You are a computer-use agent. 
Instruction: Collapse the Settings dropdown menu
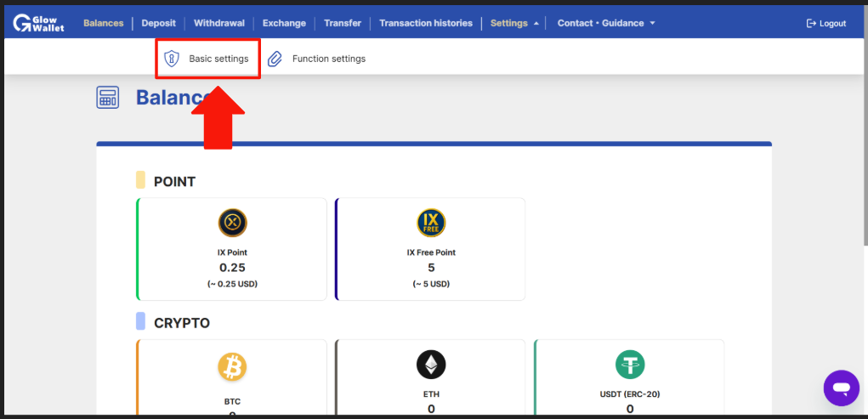[x=514, y=23]
